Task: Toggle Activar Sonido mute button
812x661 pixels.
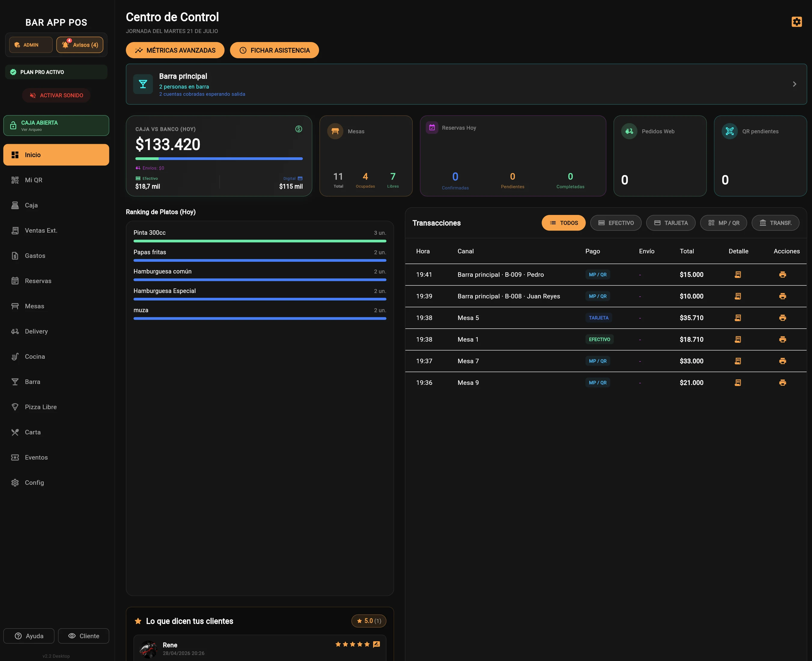Action: pos(56,95)
